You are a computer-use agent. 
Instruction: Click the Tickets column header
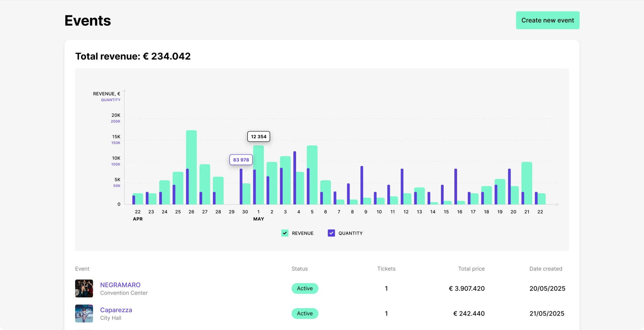pyautogui.click(x=386, y=269)
